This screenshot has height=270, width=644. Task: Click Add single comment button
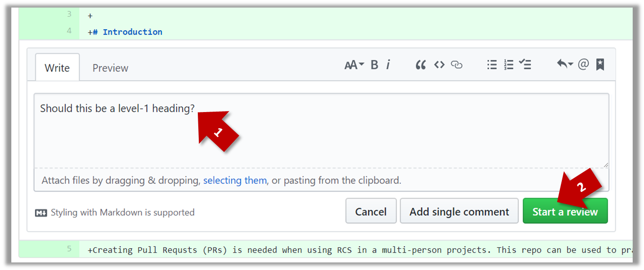459,211
